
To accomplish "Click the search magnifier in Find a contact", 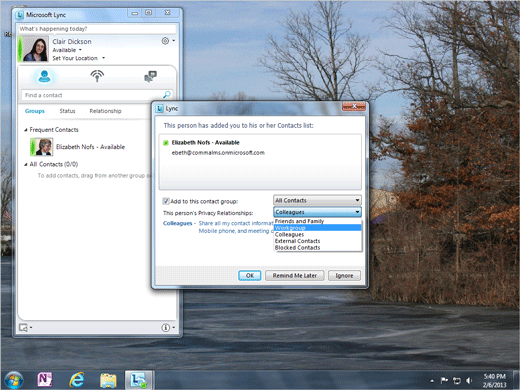I will (167, 95).
